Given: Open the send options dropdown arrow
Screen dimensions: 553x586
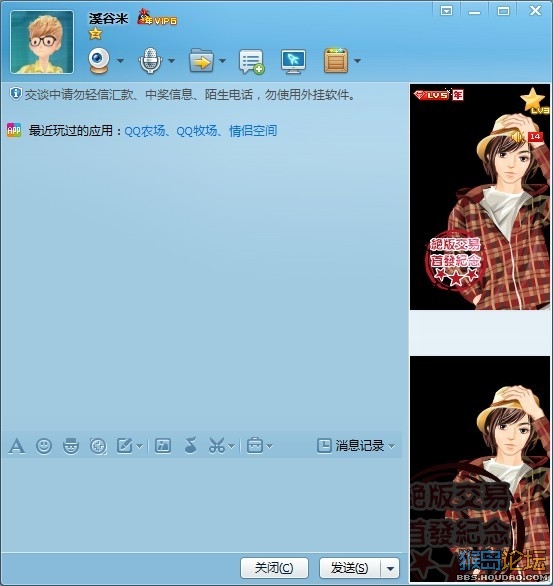Looking at the screenshot, I should coord(390,568).
